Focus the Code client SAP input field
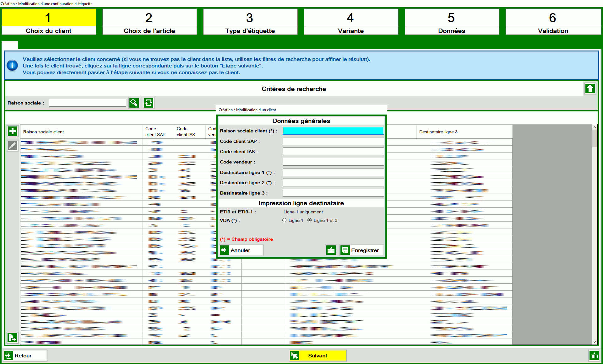Image resolution: width=603 pixels, height=364 pixels. click(333, 141)
